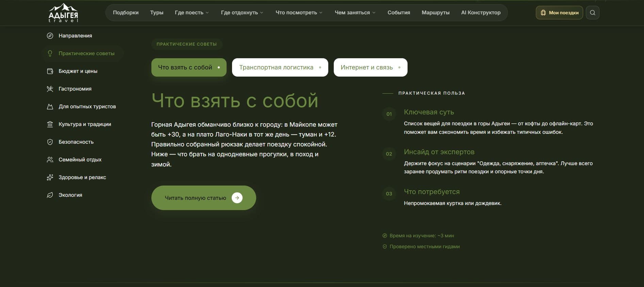Click the shield icon beside Безопасность

click(x=50, y=142)
